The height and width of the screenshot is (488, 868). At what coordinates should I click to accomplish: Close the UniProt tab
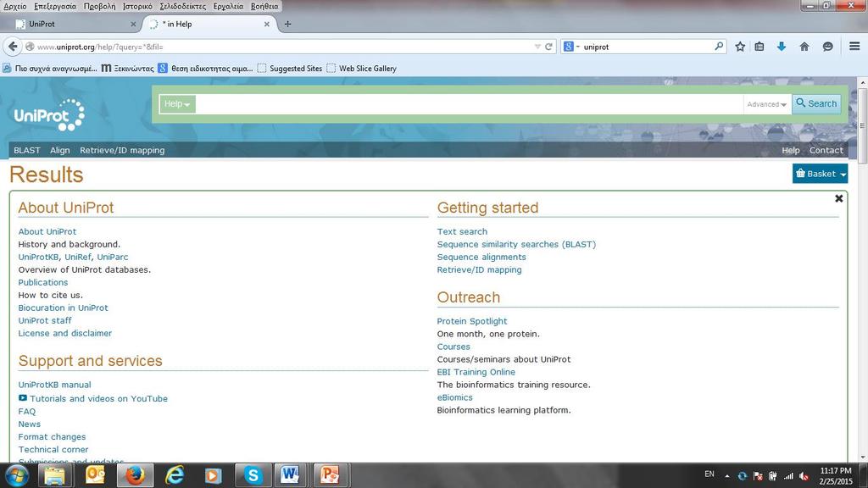coord(133,25)
